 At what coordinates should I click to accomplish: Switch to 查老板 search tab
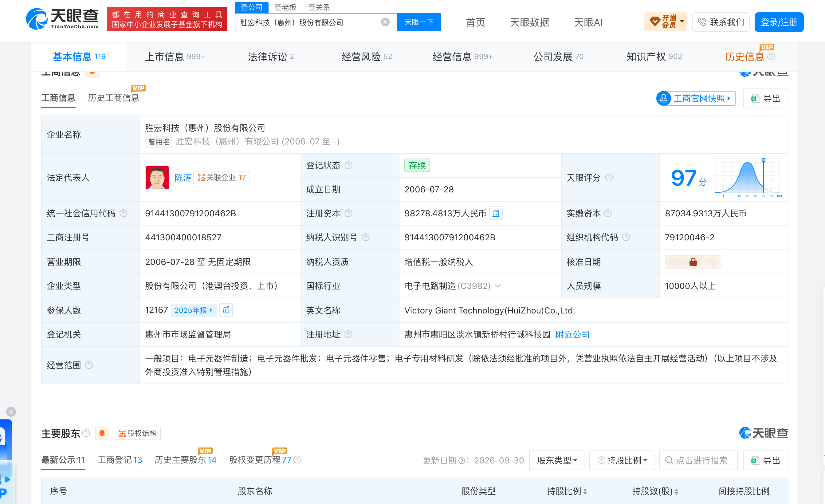(285, 7)
